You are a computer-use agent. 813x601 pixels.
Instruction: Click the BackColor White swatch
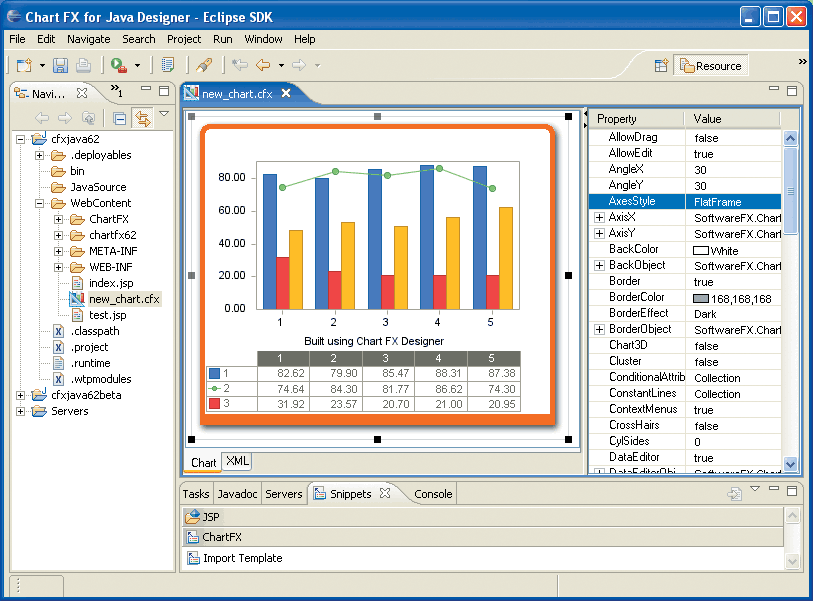pyautogui.click(x=700, y=251)
